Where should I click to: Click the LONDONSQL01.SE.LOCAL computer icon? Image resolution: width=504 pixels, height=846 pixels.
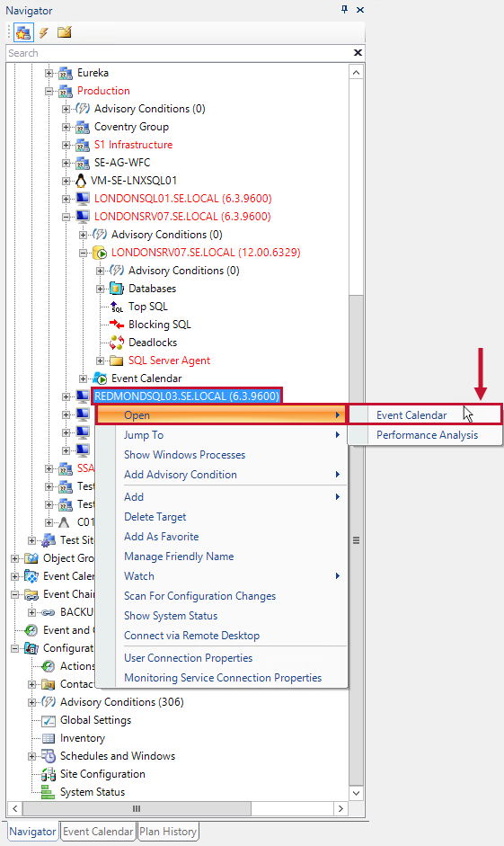click(x=83, y=199)
